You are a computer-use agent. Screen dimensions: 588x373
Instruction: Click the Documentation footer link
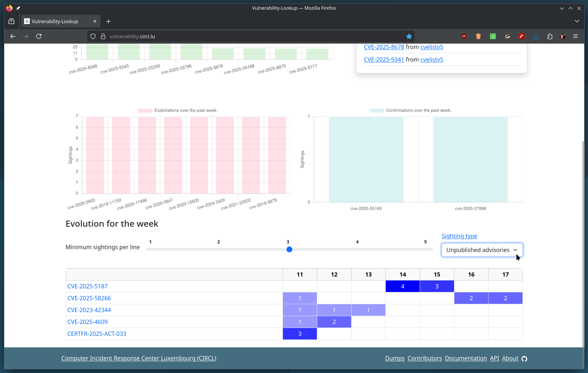click(x=466, y=358)
